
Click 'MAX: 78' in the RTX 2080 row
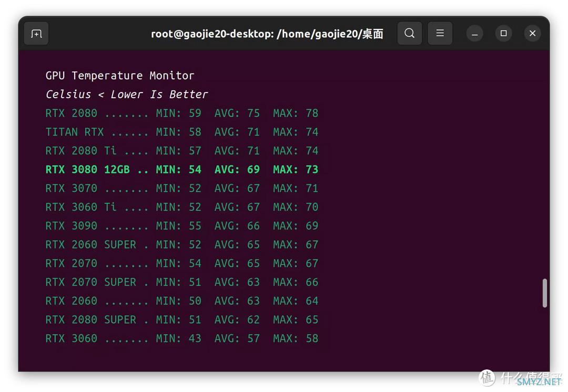[x=296, y=114]
